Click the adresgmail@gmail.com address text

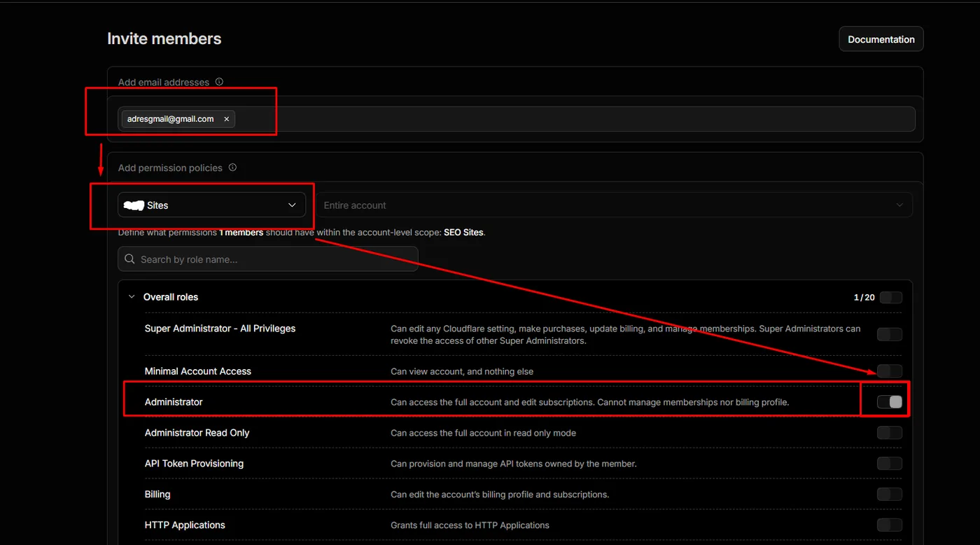[x=170, y=119]
